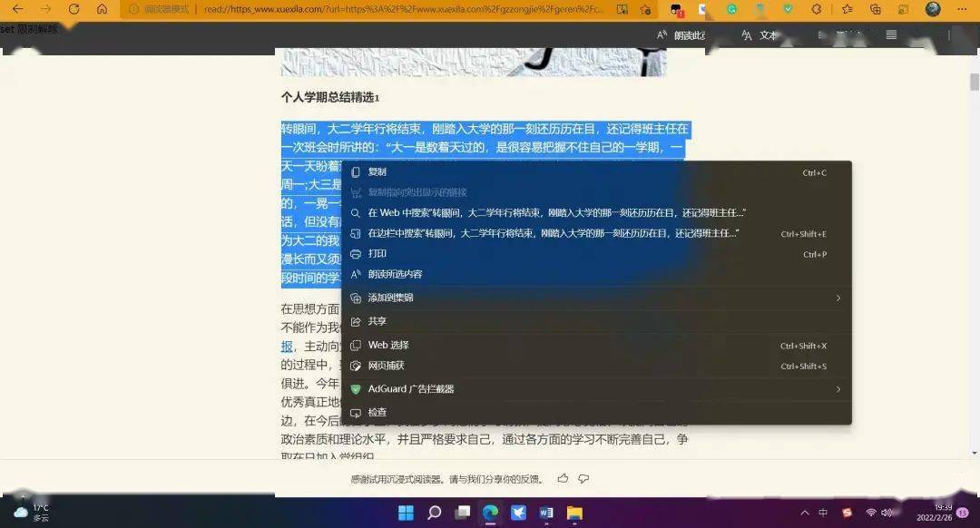Open the Favorites list icon
Screen dimensions: 980x528
point(847,9)
